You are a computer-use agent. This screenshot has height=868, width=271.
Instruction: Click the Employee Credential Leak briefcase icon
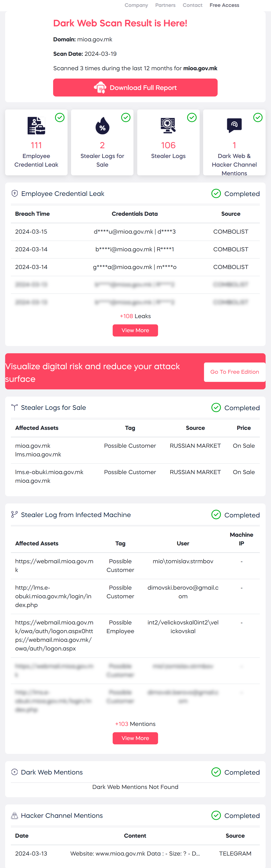(36, 126)
